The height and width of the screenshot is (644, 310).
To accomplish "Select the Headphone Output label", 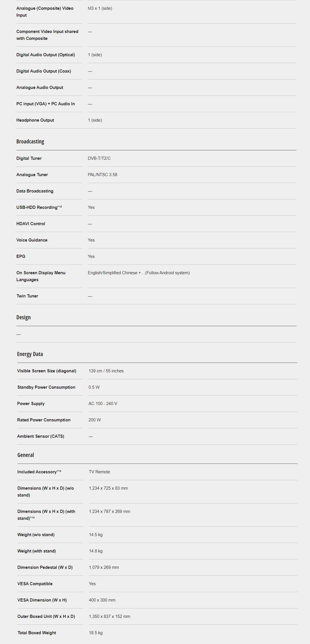I will coord(35,120).
